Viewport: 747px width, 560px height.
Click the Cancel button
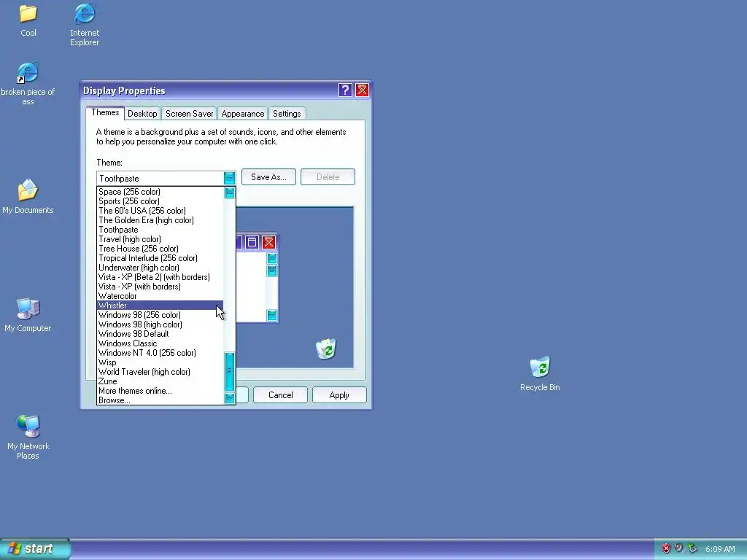click(281, 395)
